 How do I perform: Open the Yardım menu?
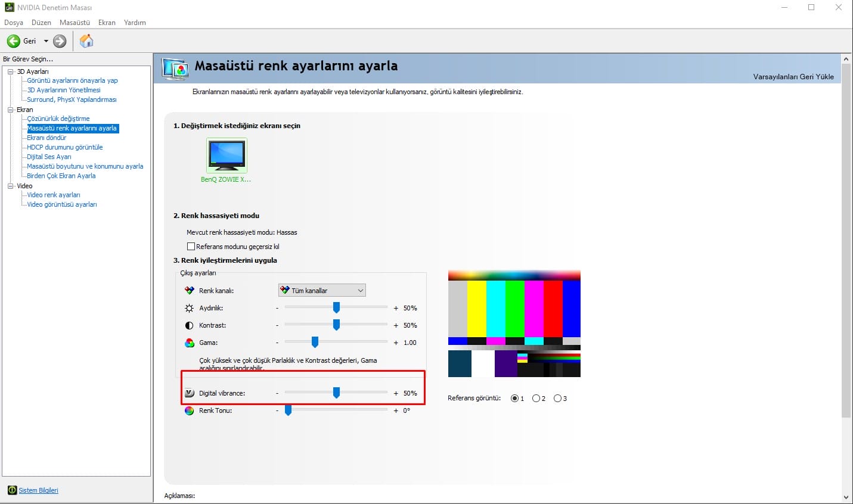[135, 23]
